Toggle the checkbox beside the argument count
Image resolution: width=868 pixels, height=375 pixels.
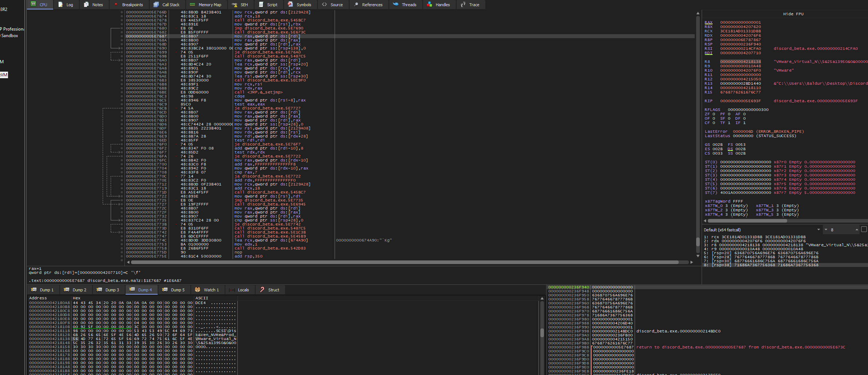pyautogui.click(x=864, y=229)
